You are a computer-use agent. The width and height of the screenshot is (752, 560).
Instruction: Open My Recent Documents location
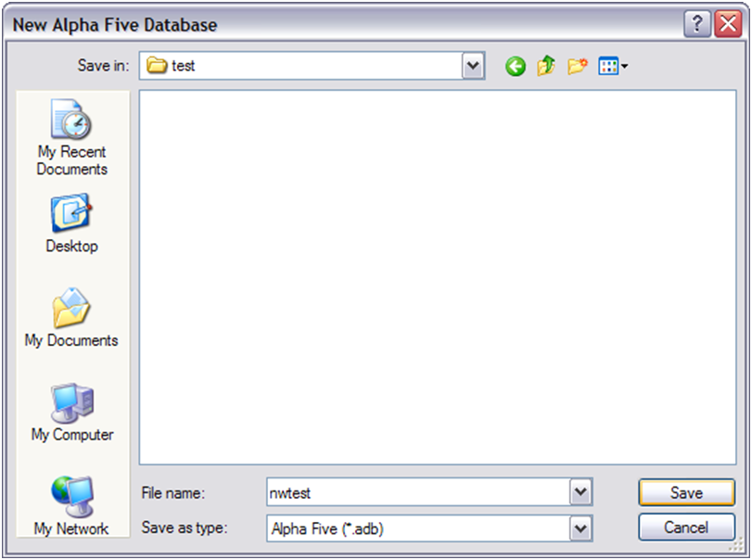(72, 137)
